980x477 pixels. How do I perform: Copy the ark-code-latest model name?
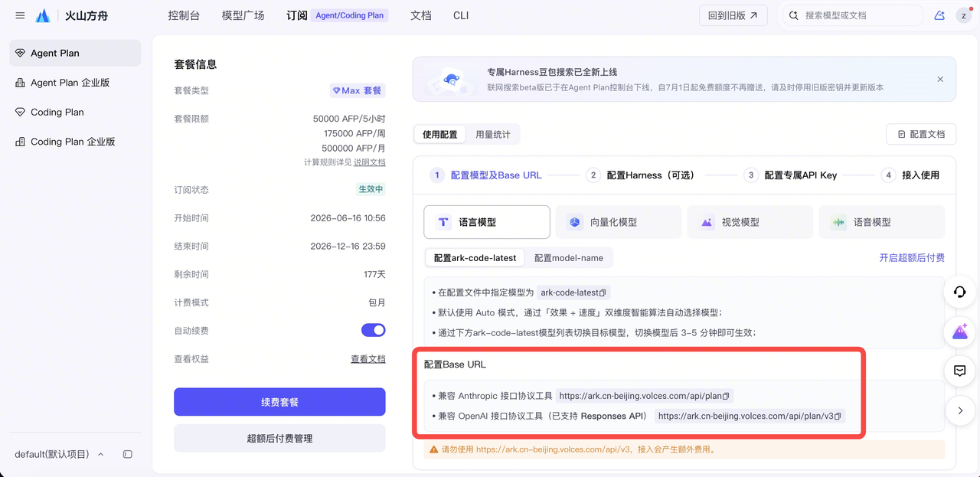[603, 292]
